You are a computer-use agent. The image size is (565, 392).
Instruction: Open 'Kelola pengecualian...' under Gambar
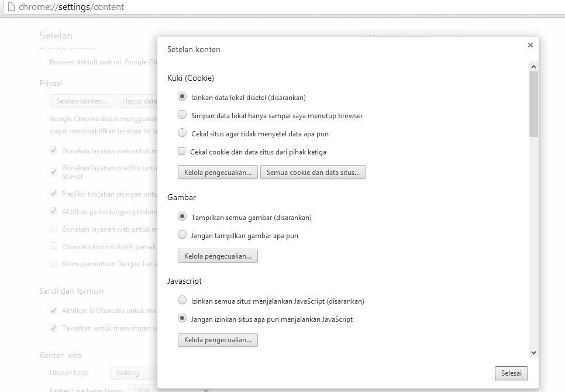(x=218, y=256)
